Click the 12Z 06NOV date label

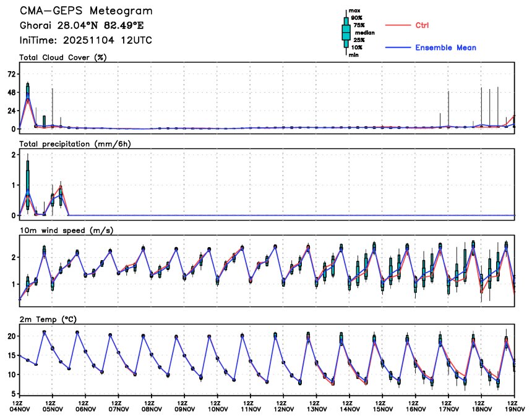coord(85,406)
